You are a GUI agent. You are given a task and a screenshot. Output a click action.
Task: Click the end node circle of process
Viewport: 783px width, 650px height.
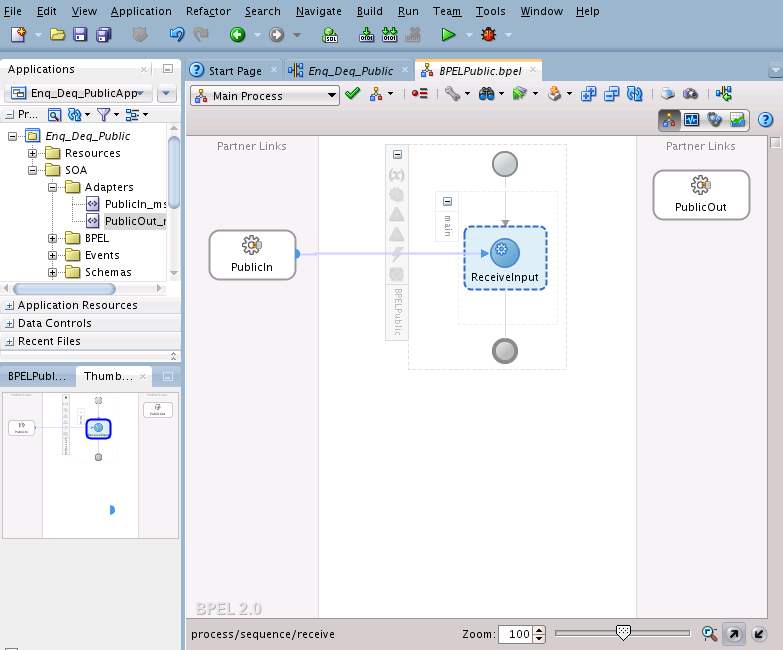(x=505, y=351)
